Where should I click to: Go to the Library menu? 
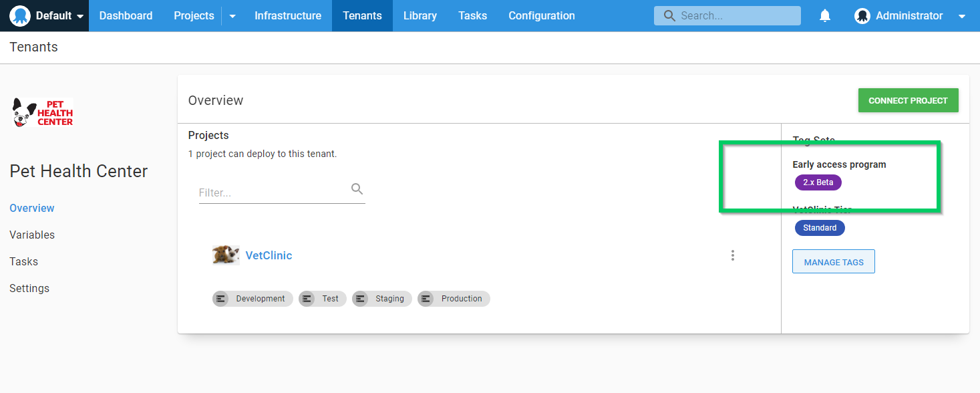point(420,16)
